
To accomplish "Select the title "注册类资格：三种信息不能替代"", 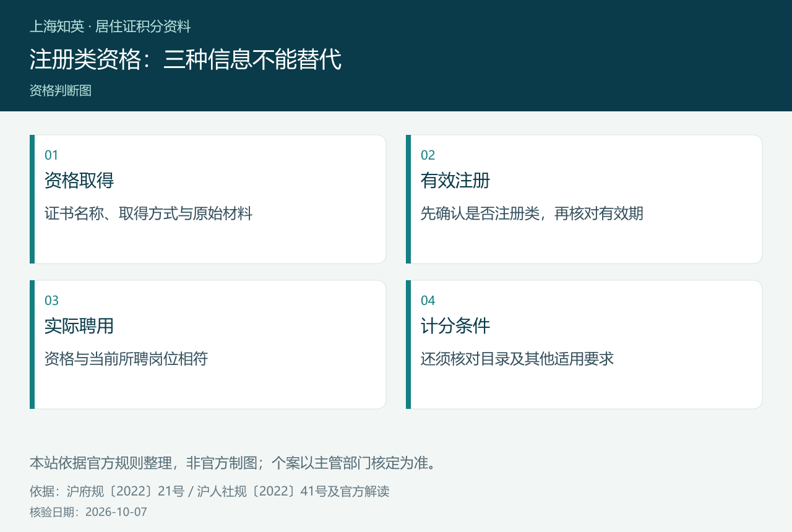I will [x=186, y=59].
